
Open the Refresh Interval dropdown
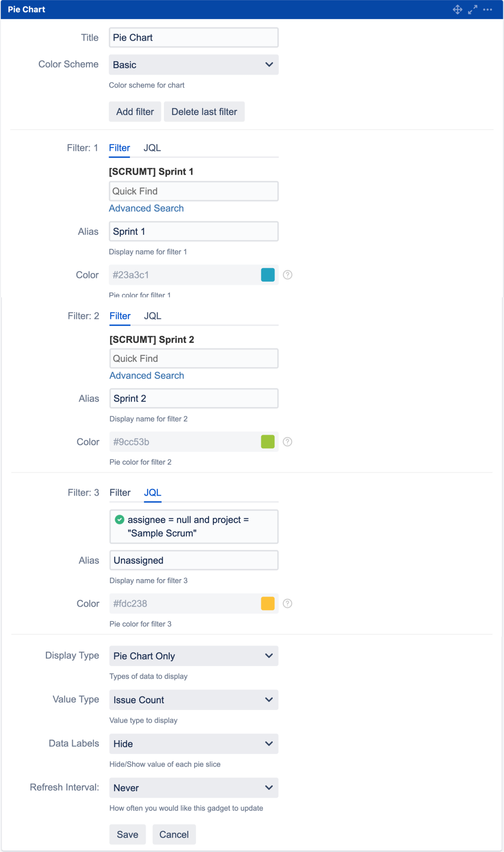(193, 787)
